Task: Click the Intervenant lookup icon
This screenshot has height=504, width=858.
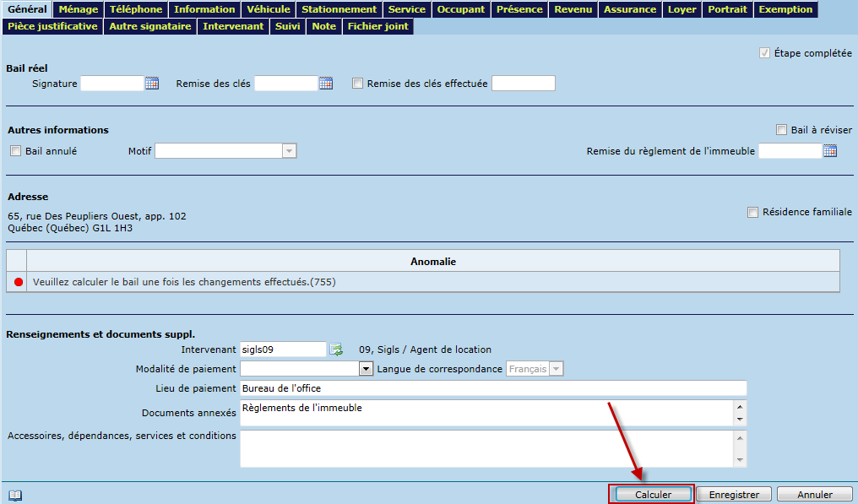Action: 336,350
